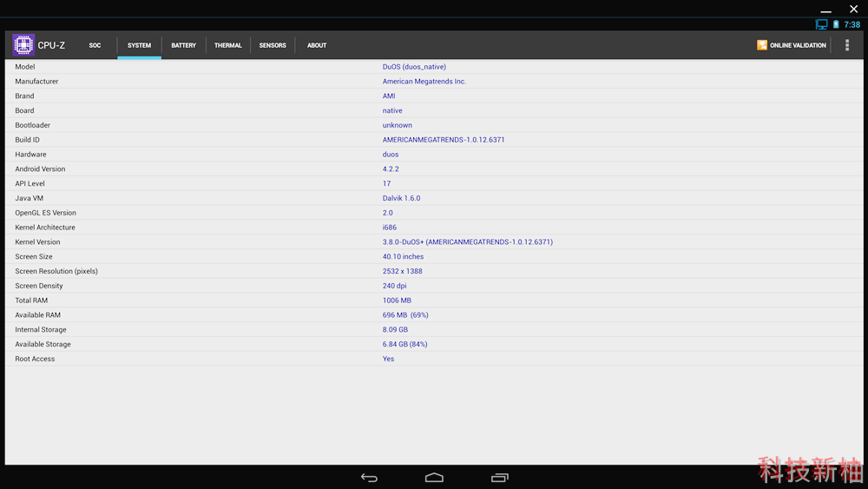Click the Internal Storage label
The width and height of the screenshot is (868, 489).
(x=41, y=329)
